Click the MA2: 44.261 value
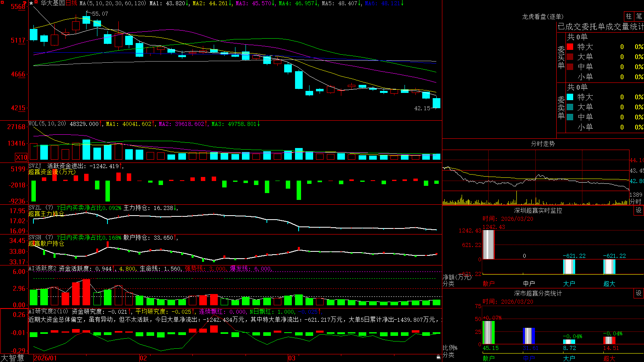This screenshot has height=362, width=644. 212,3
